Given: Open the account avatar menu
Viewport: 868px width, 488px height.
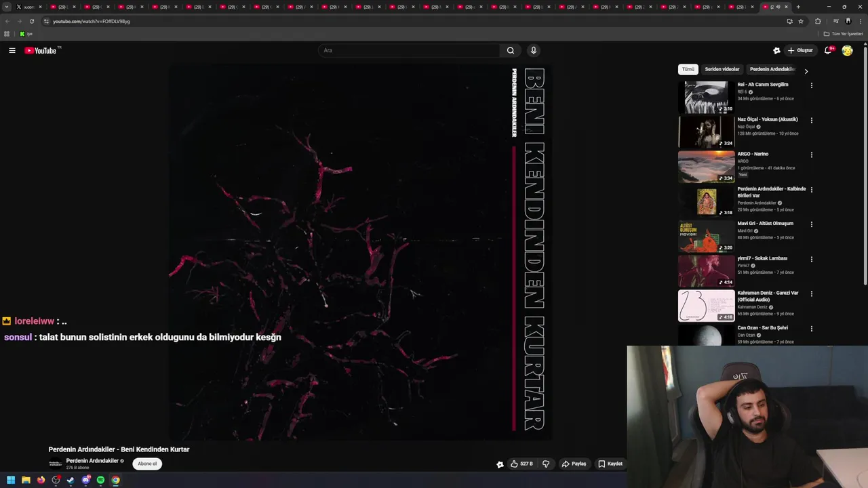Looking at the screenshot, I should click(x=847, y=50).
